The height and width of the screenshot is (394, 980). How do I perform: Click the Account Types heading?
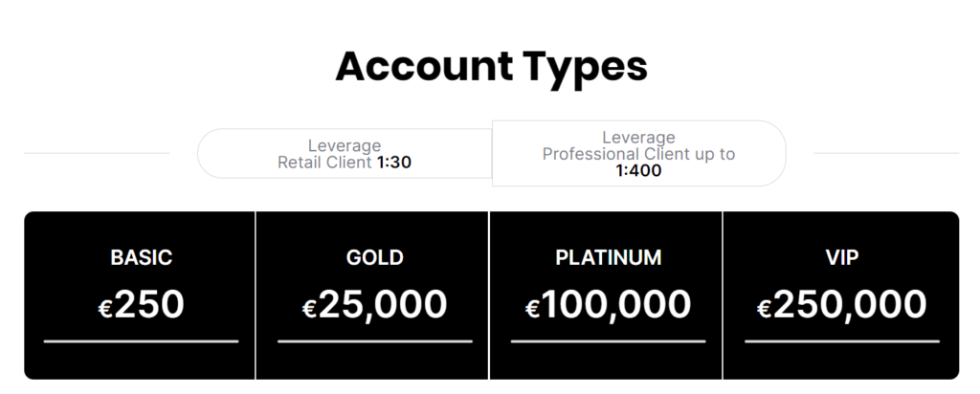click(491, 66)
